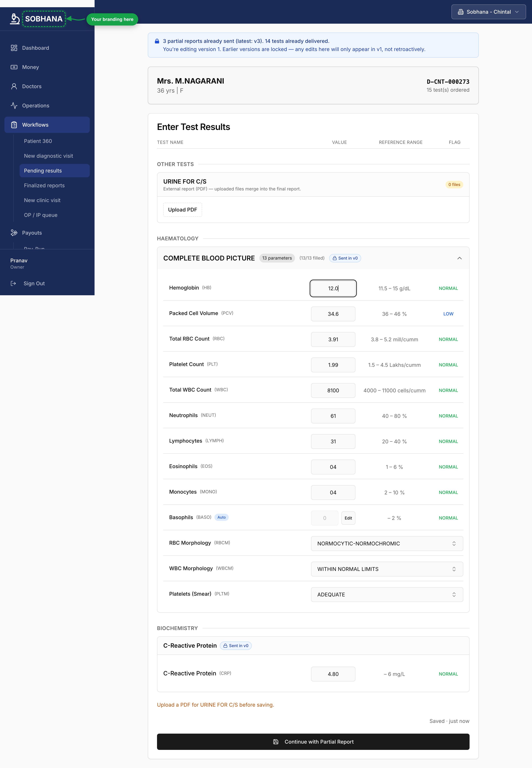Click the Operations activity pulse icon
Viewport: 532px width, 768px height.
tap(14, 105)
